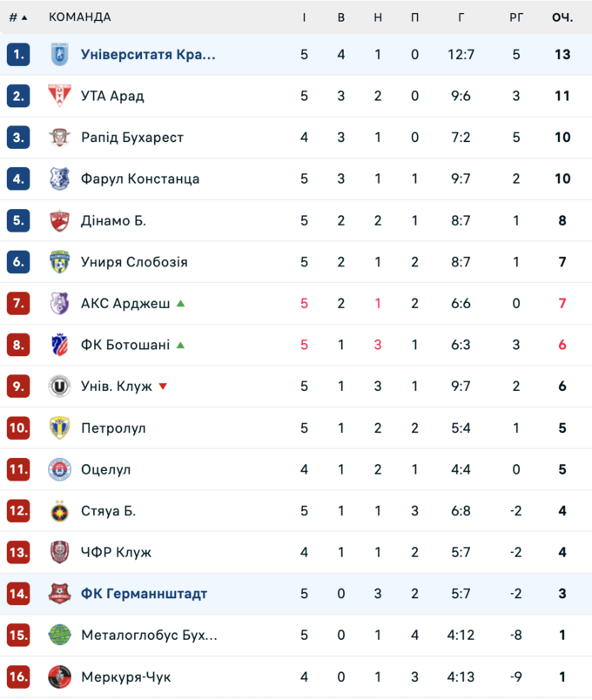Sort by РГ goal difference header

tap(516, 17)
